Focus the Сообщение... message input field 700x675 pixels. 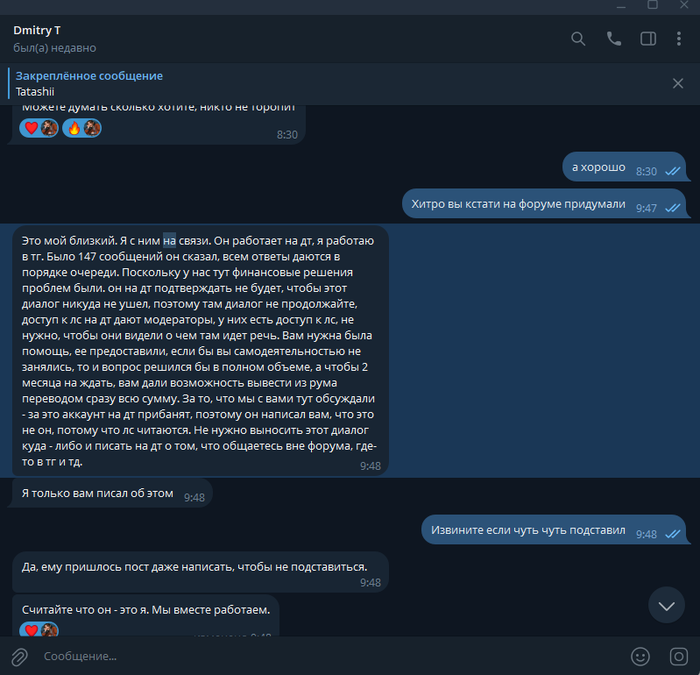(x=330, y=656)
